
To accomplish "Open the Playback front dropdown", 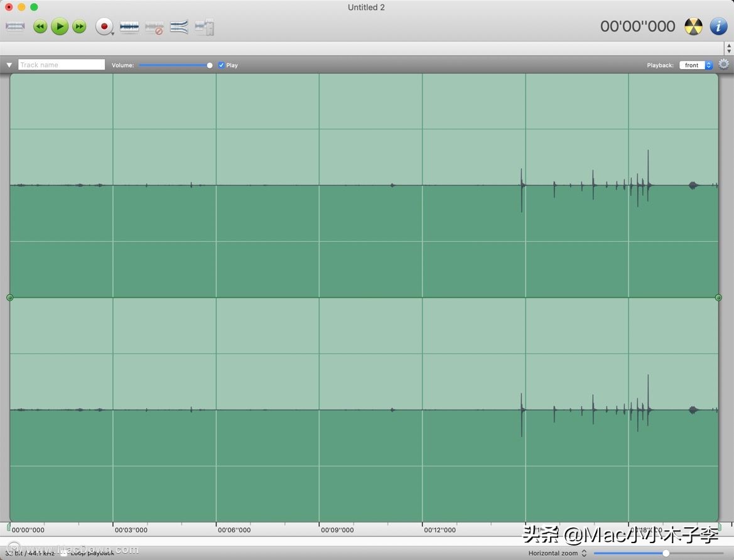I will pyautogui.click(x=696, y=65).
